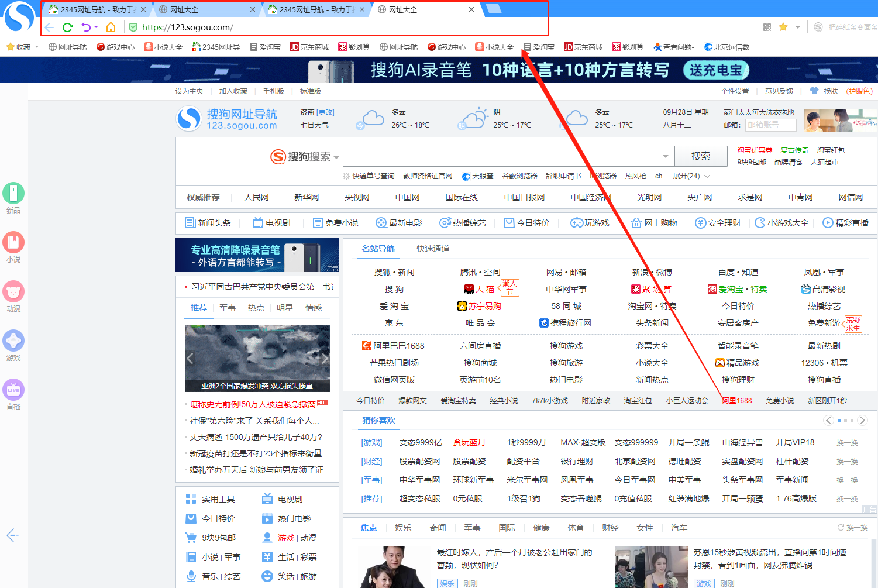The image size is (878, 588).
Task: Select the 军事 news tab
Action: coord(228,308)
